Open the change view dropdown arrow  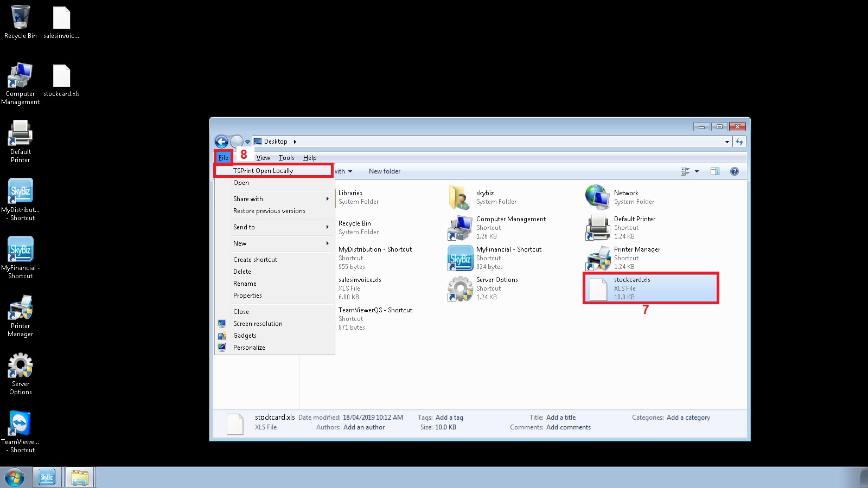tap(697, 171)
